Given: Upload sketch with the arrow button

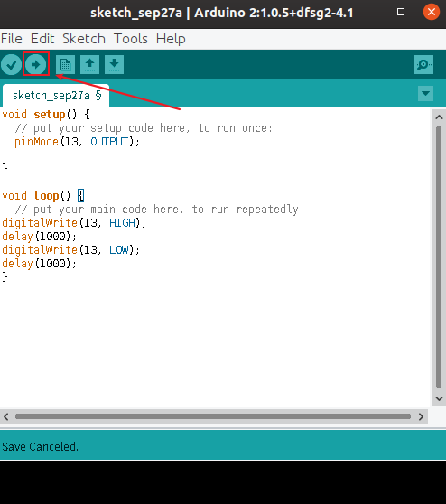Looking at the screenshot, I should 36,65.
